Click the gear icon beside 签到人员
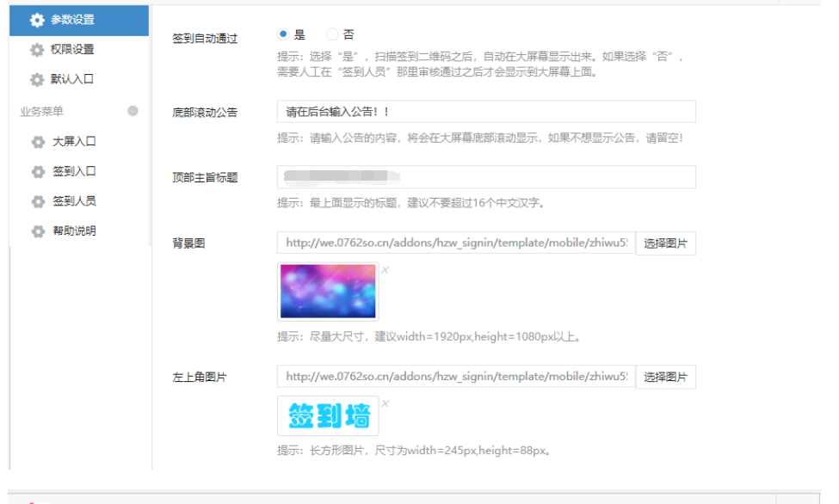 (37, 199)
